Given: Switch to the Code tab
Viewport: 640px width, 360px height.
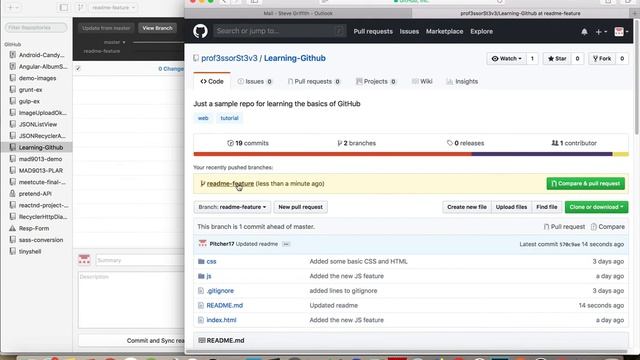Looking at the screenshot, I should tap(212, 82).
